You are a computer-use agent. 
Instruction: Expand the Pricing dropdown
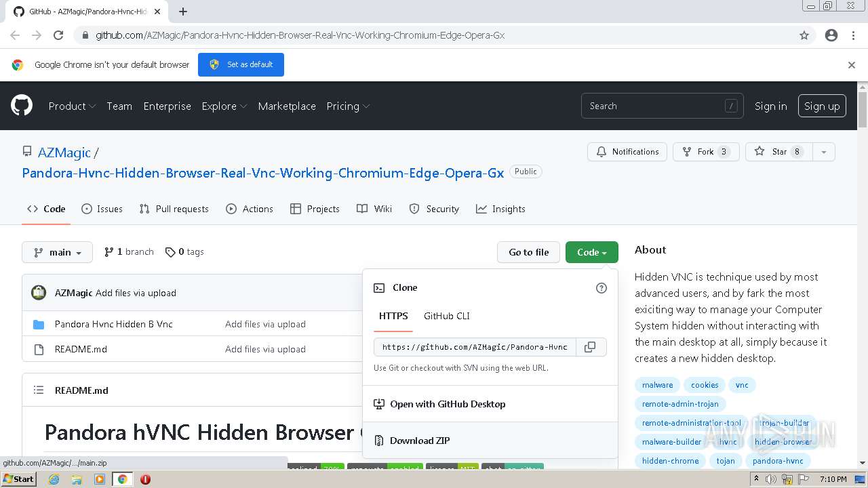tap(348, 106)
